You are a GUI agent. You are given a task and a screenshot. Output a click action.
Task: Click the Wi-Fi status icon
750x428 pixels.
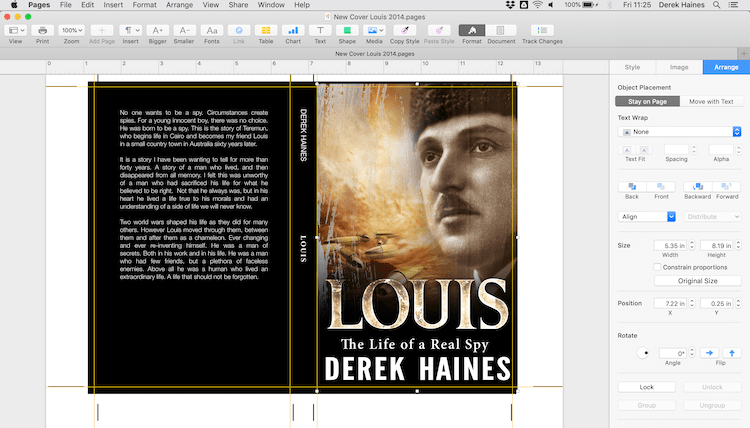pyautogui.click(x=538, y=5)
